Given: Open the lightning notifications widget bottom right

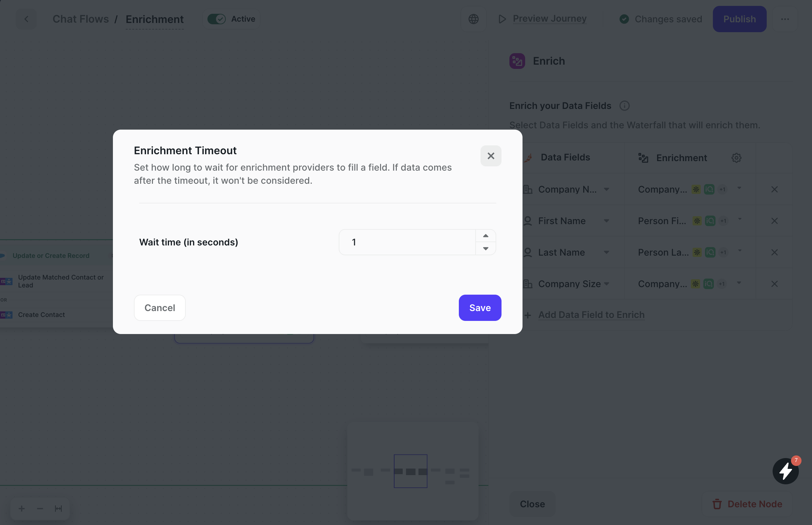Looking at the screenshot, I should click(785, 471).
